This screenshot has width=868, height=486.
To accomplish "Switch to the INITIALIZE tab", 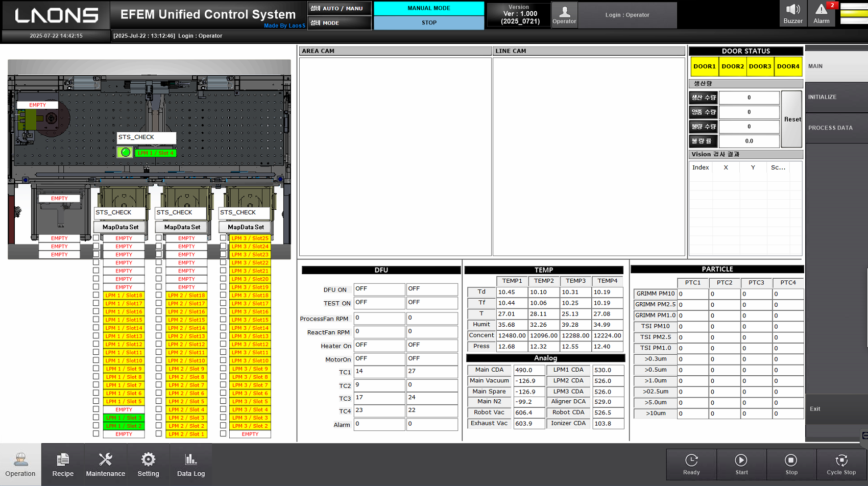I will coord(836,97).
